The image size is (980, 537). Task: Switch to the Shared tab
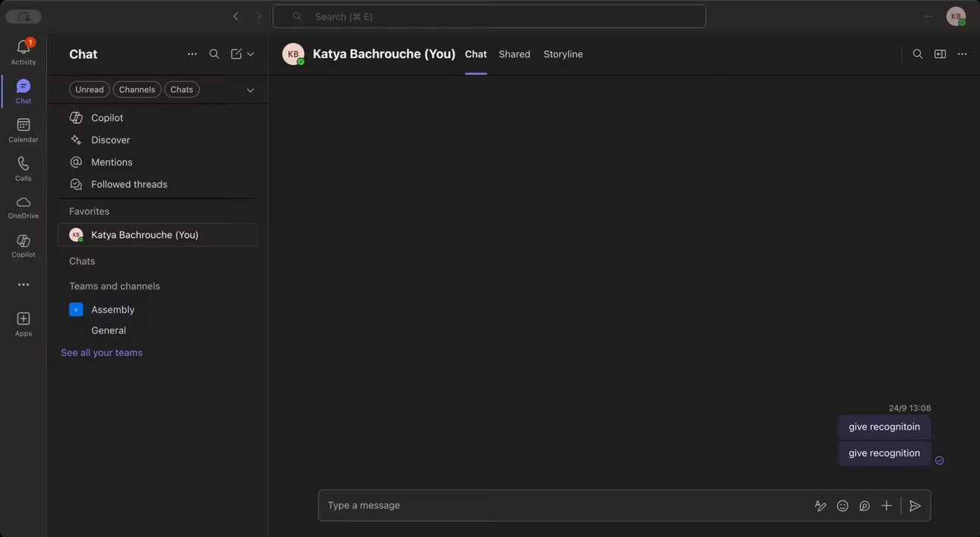click(514, 54)
